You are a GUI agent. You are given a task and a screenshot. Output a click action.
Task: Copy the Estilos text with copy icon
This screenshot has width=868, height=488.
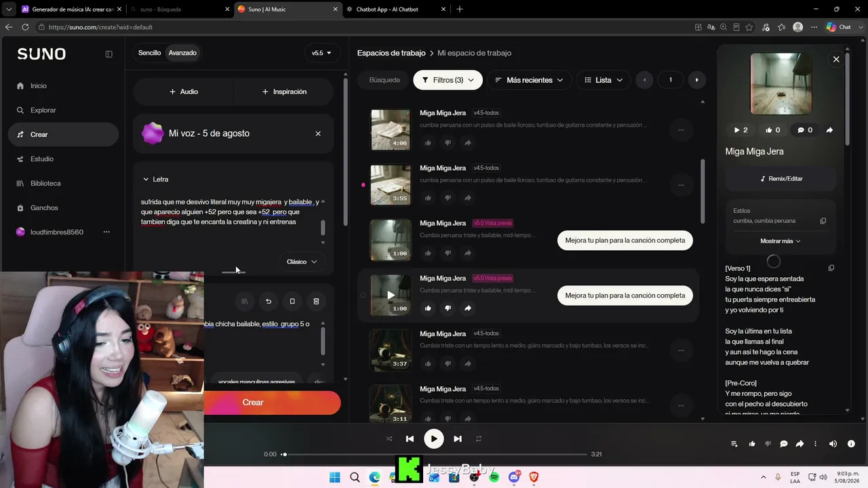click(823, 221)
